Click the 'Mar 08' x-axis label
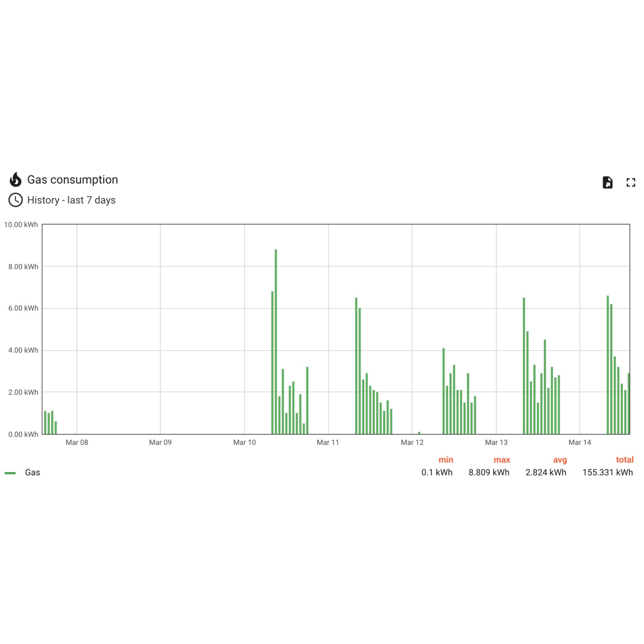Viewport: 644px width, 644px height. click(x=77, y=442)
